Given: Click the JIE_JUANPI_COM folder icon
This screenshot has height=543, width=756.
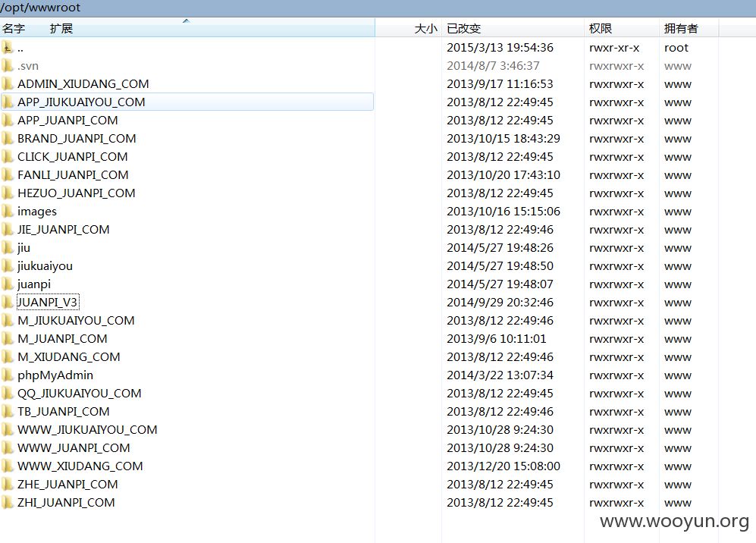Looking at the screenshot, I should pyautogui.click(x=8, y=229).
